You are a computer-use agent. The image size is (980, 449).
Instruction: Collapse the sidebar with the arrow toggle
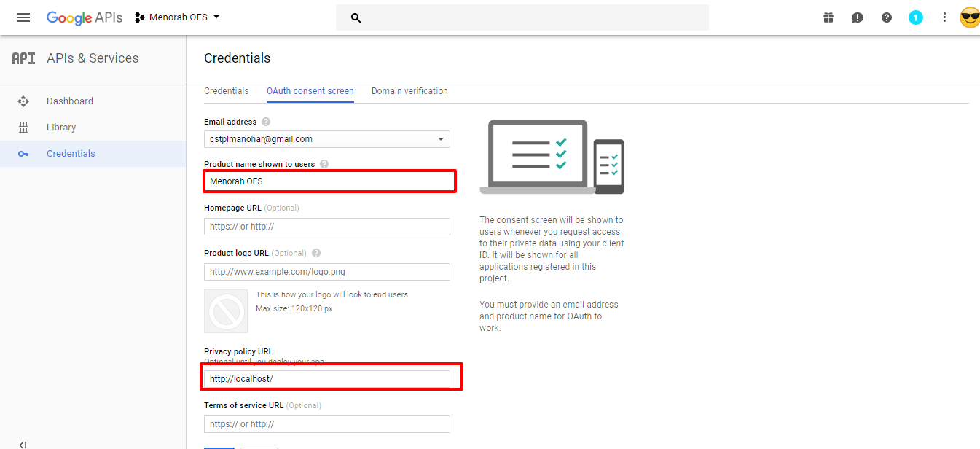[23, 444]
